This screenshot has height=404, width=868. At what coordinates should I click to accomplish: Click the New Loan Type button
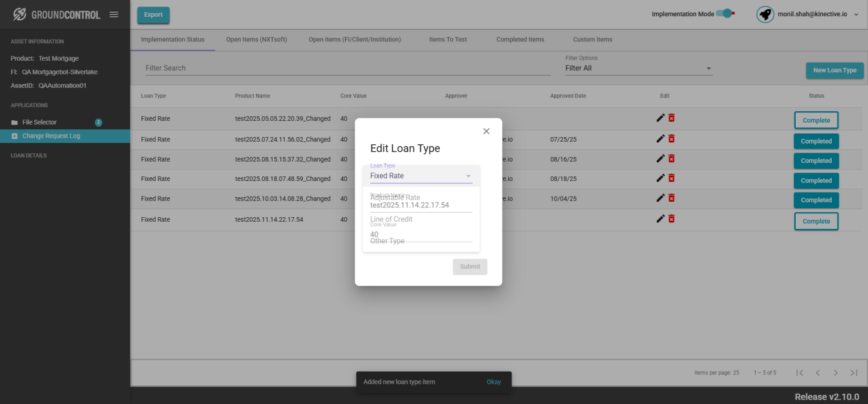(834, 70)
